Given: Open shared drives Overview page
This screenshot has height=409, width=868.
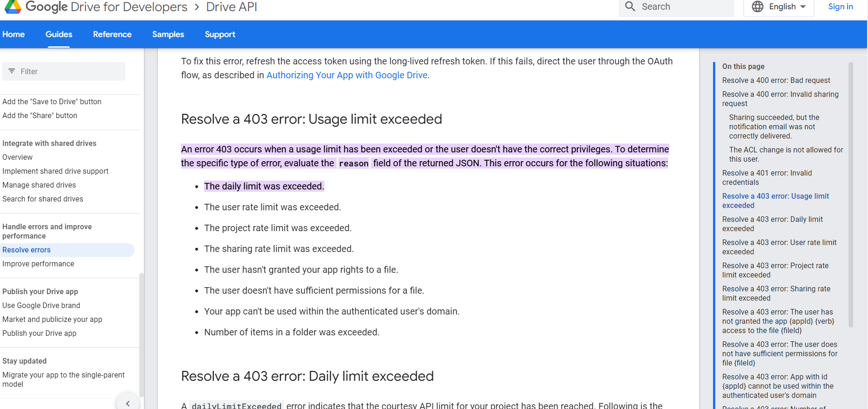Looking at the screenshot, I should click(18, 157).
